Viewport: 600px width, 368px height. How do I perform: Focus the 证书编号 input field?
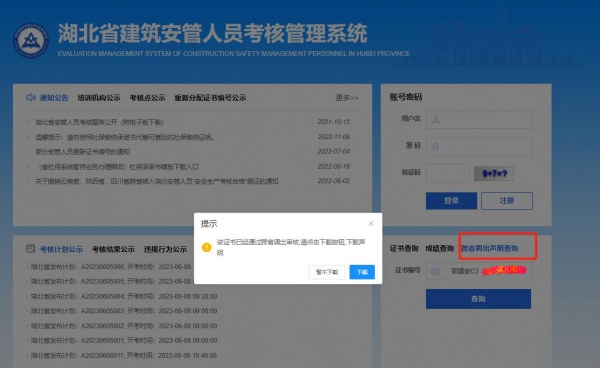pos(479,271)
